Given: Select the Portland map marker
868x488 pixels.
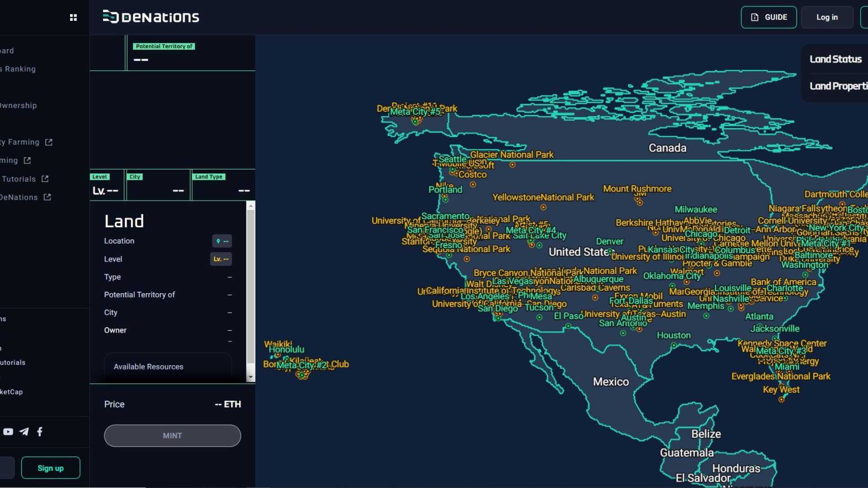Looking at the screenshot, I should [445, 199].
